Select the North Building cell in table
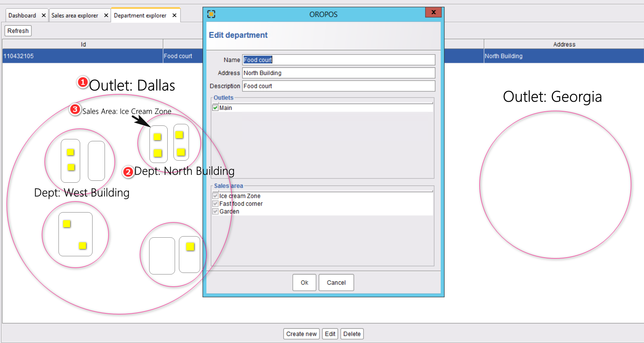Screen dimensions: 644x343 [x=564, y=56]
